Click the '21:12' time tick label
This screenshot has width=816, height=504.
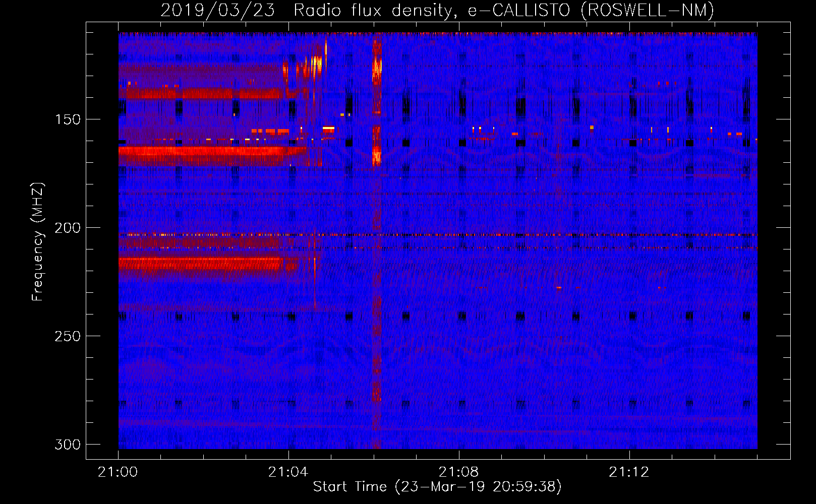coord(629,472)
